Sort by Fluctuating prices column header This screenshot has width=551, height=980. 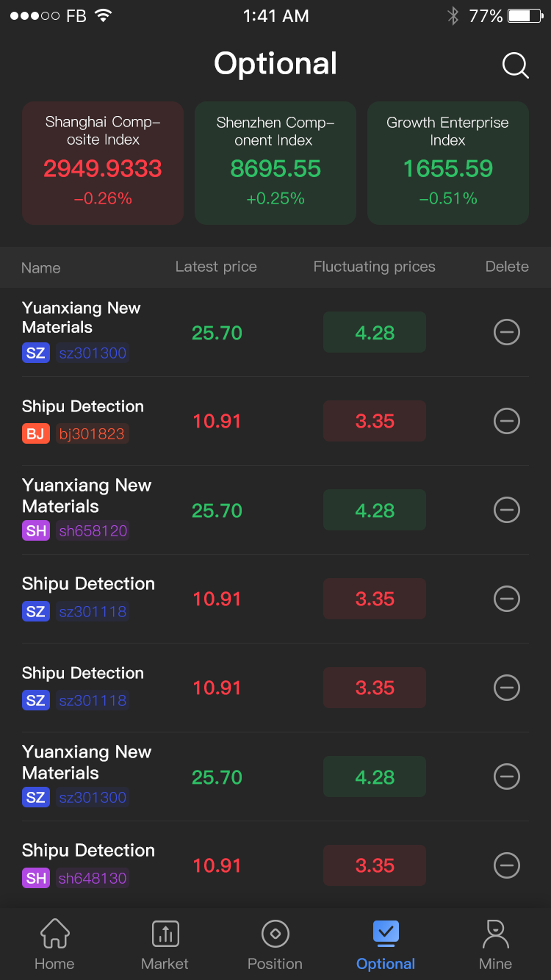[374, 267]
